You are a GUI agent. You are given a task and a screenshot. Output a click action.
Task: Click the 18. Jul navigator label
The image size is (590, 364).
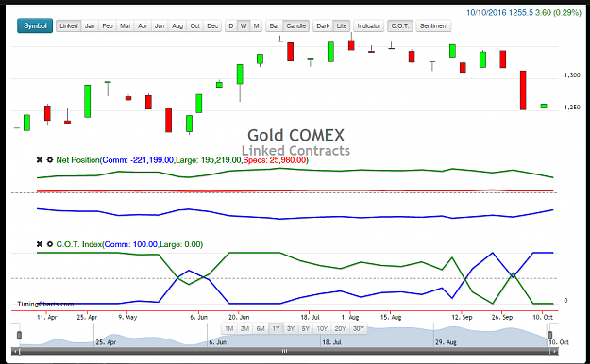(x=331, y=342)
